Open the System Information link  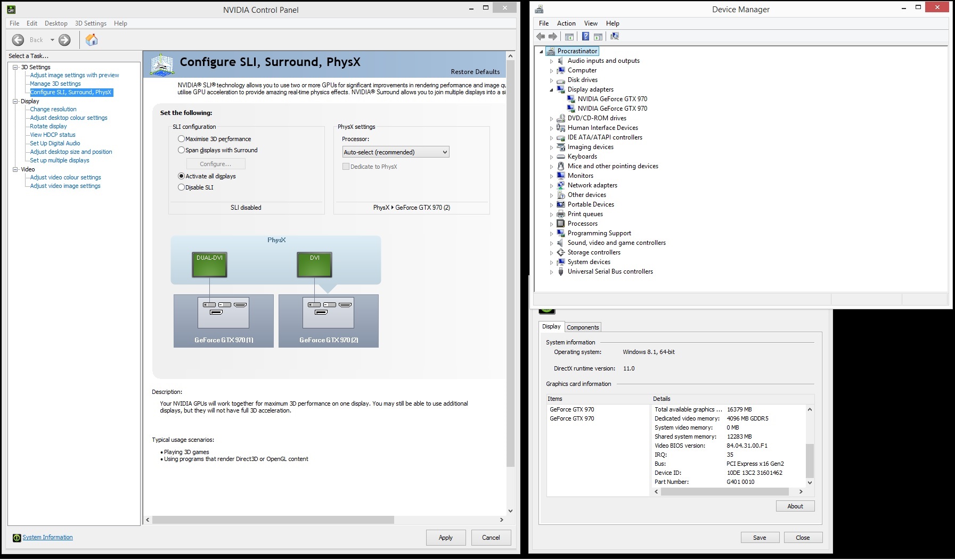click(x=47, y=538)
